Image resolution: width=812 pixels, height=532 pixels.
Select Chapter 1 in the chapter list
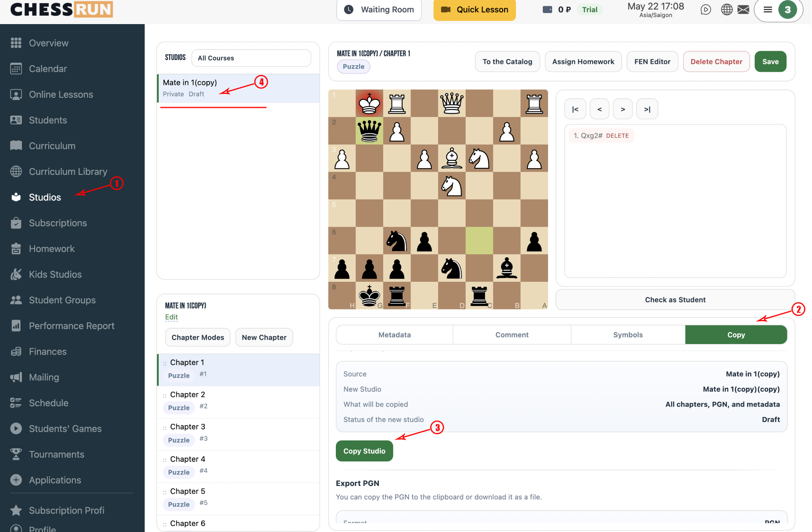click(x=239, y=370)
